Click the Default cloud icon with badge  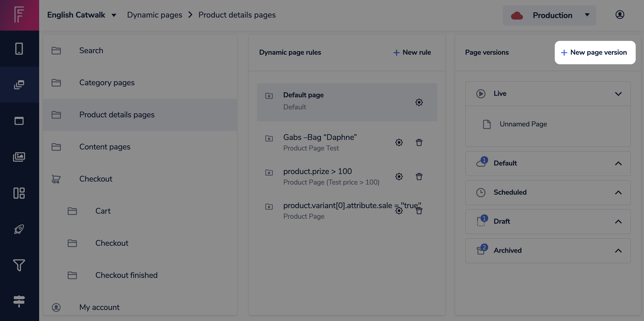(x=482, y=162)
